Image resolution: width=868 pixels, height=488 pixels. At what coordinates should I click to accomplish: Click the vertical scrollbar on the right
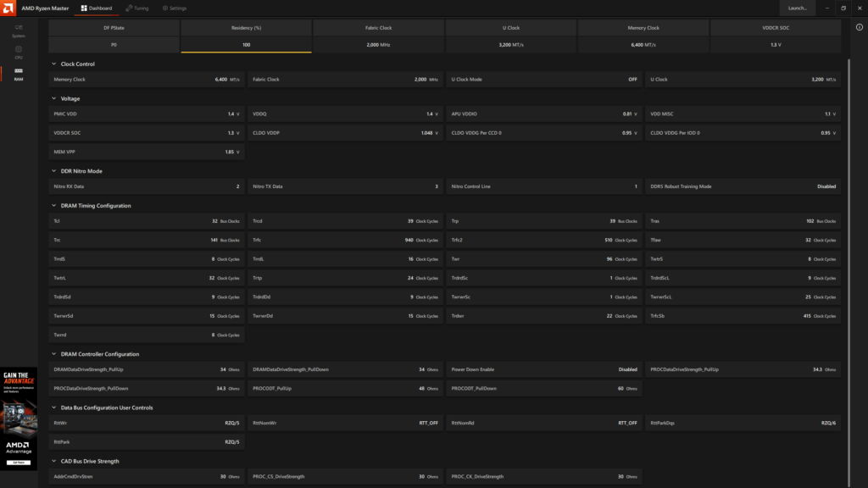(849, 271)
